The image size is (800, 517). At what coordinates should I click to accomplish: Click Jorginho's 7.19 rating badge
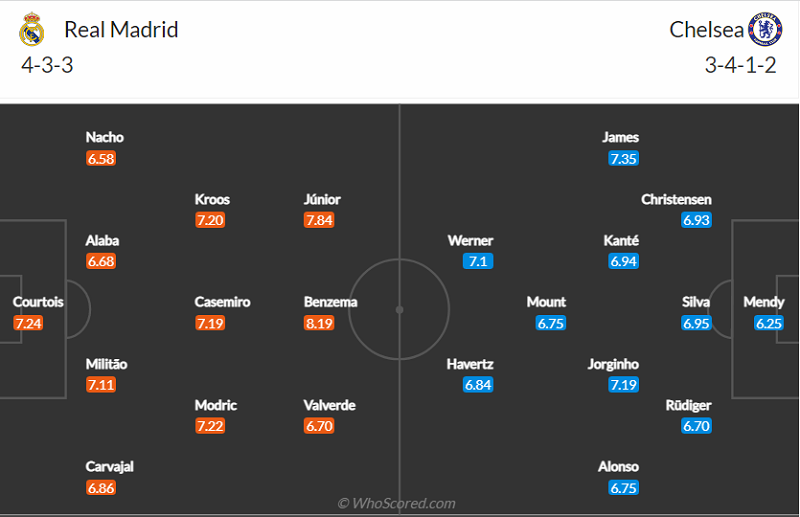[623, 385]
